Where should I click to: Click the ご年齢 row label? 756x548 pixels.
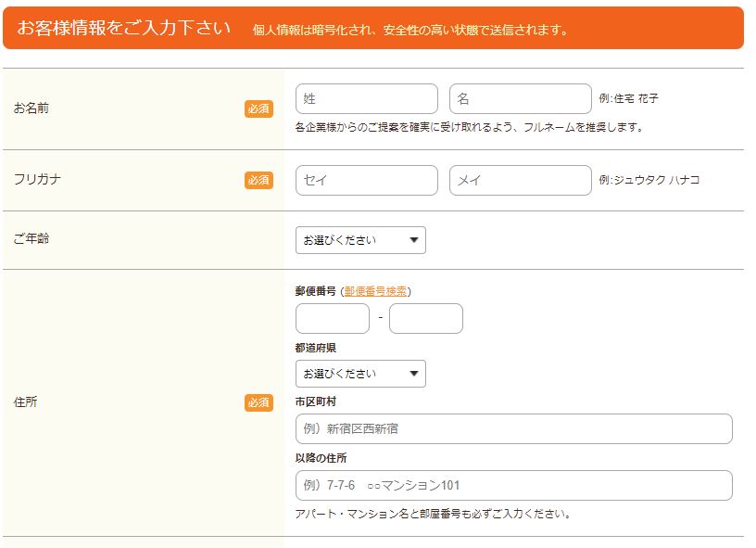pyautogui.click(x=31, y=239)
